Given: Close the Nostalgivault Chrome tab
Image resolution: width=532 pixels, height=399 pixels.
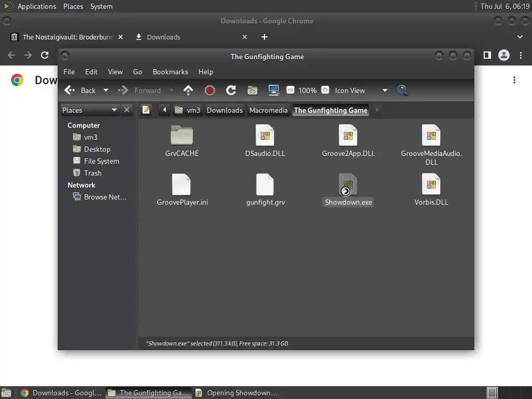Looking at the screenshot, I should 121,37.
